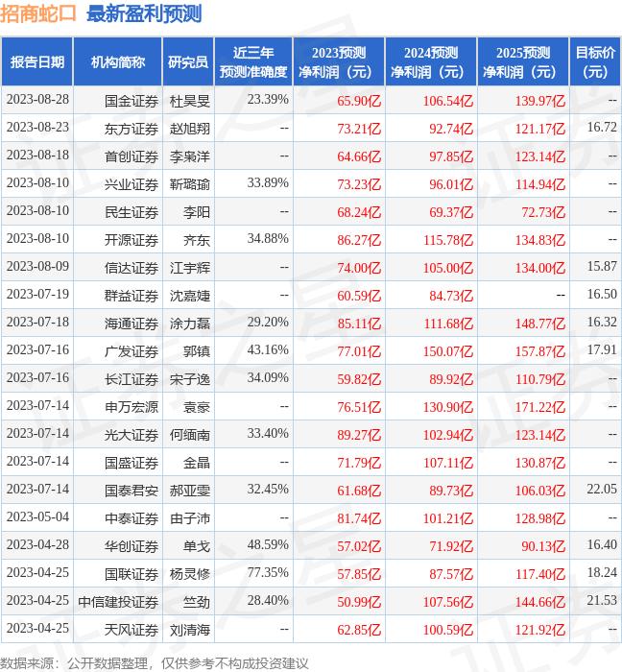
Task: Click institution 东方证券
Action: point(132,129)
